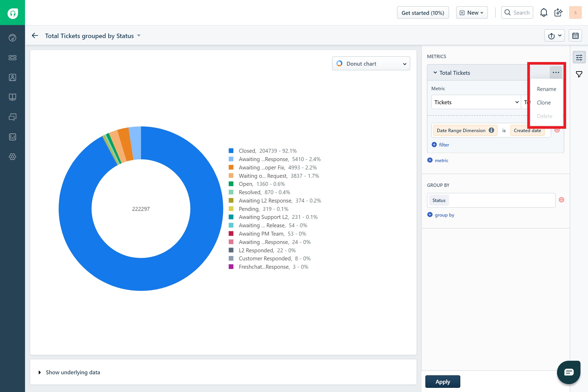Screen dimensions: 588x392
Task: Open the Solutions book icon
Action: point(12,97)
